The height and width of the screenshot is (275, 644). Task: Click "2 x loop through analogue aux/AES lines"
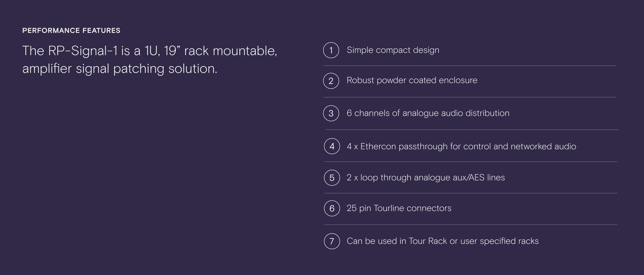[x=426, y=177]
